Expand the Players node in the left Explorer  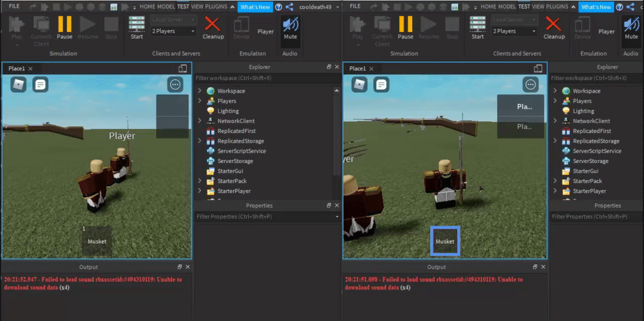[199, 101]
